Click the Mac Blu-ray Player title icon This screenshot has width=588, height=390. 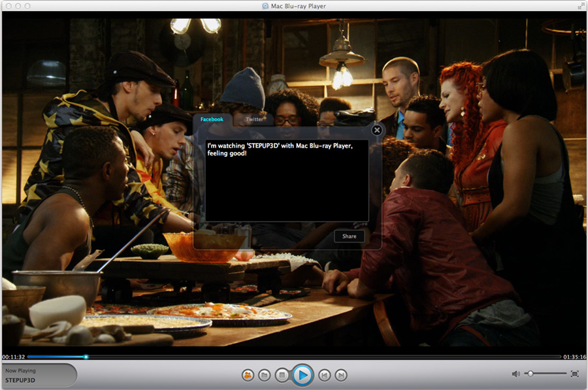[x=265, y=6]
